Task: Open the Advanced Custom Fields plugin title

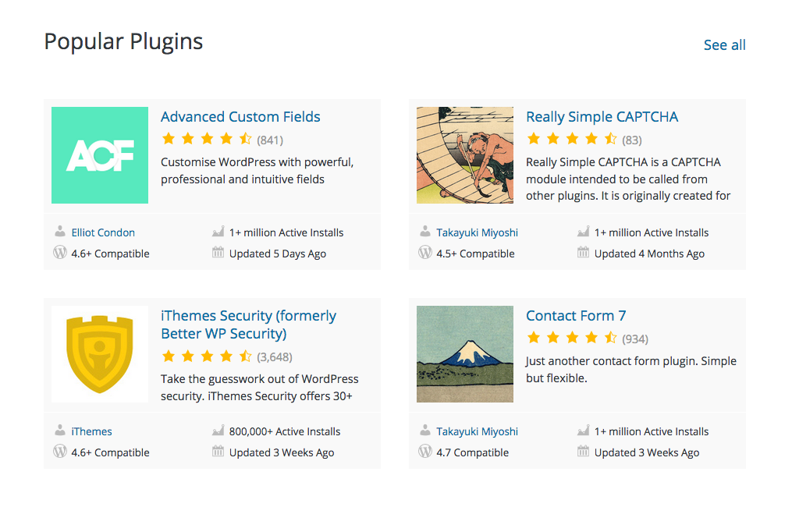Action: click(240, 116)
